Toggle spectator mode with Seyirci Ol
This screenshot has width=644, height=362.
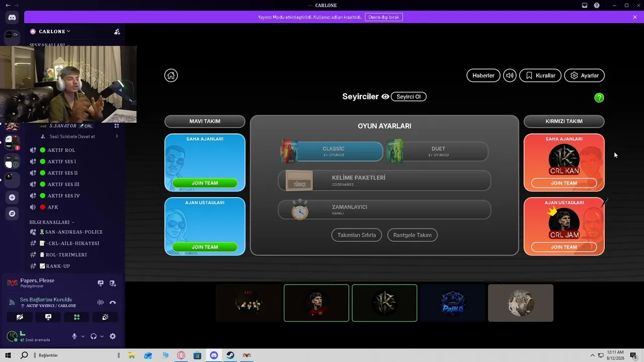(409, 97)
